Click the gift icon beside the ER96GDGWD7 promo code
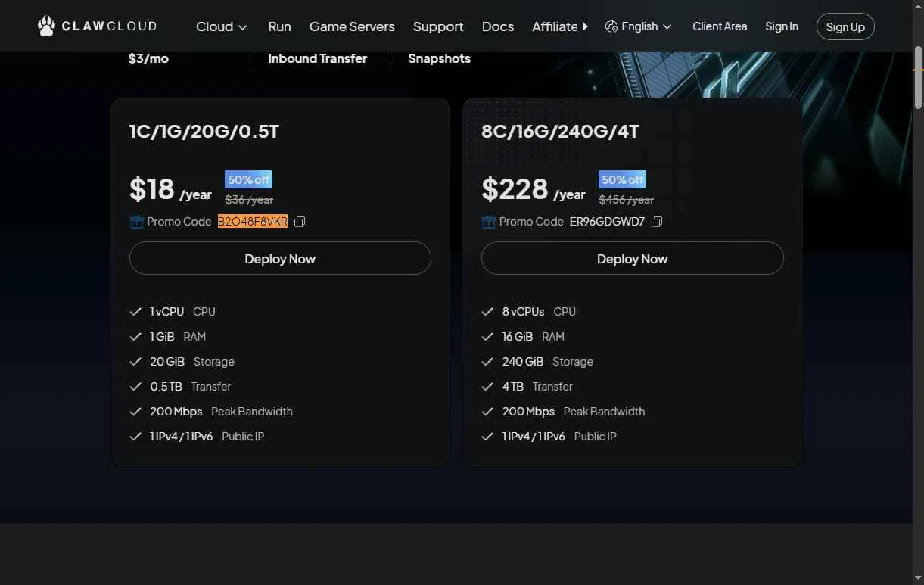Viewport: 924px width, 585px height. 488,222
